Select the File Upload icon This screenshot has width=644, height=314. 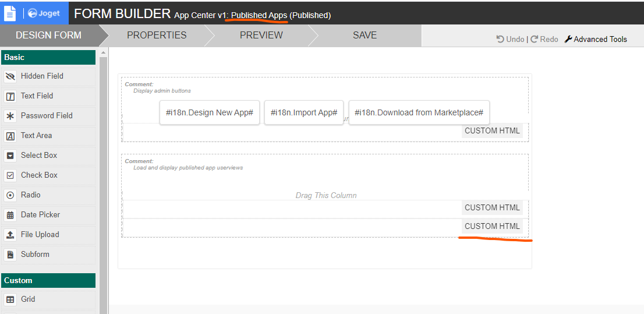click(10, 235)
